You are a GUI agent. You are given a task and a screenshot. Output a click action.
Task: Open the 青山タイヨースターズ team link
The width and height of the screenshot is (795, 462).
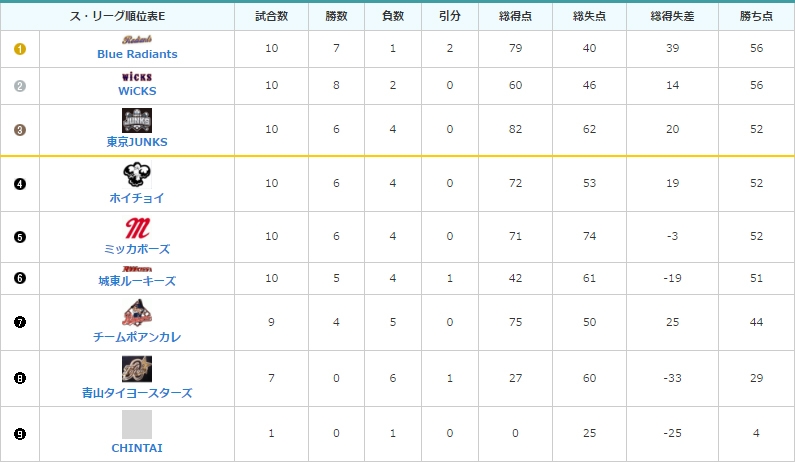point(137,393)
